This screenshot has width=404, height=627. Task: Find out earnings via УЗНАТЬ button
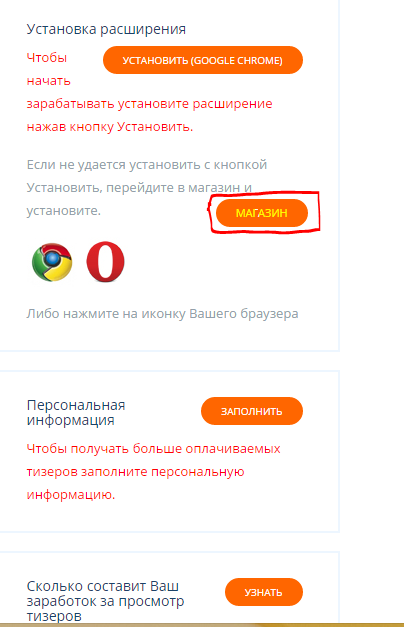point(264,592)
